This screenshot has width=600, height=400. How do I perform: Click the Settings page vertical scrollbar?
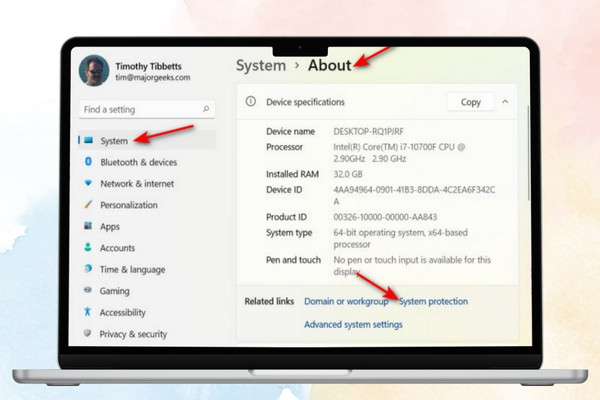click(528, 153)
